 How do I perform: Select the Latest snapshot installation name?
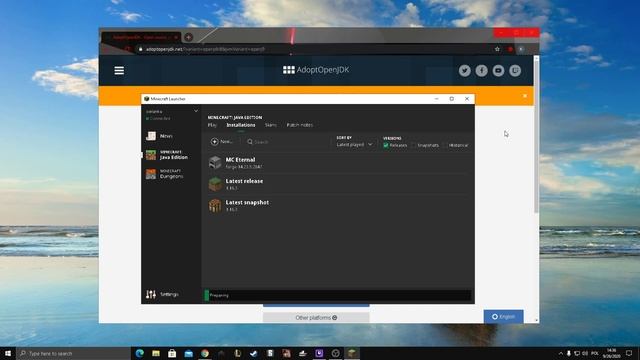(x=247, y=202)
